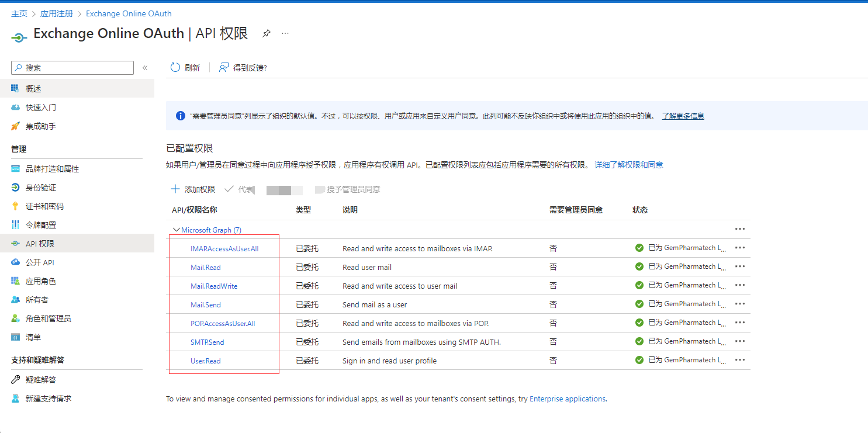868x433 pixels.
Task: Click the API permissions (API 权限) icon
Action: (x=16, y=244)
